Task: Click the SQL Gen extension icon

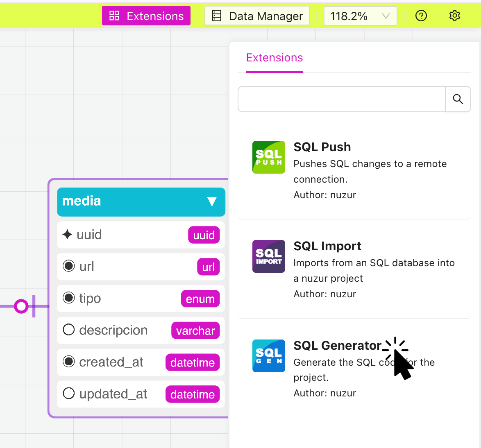Action: [268, 355]
